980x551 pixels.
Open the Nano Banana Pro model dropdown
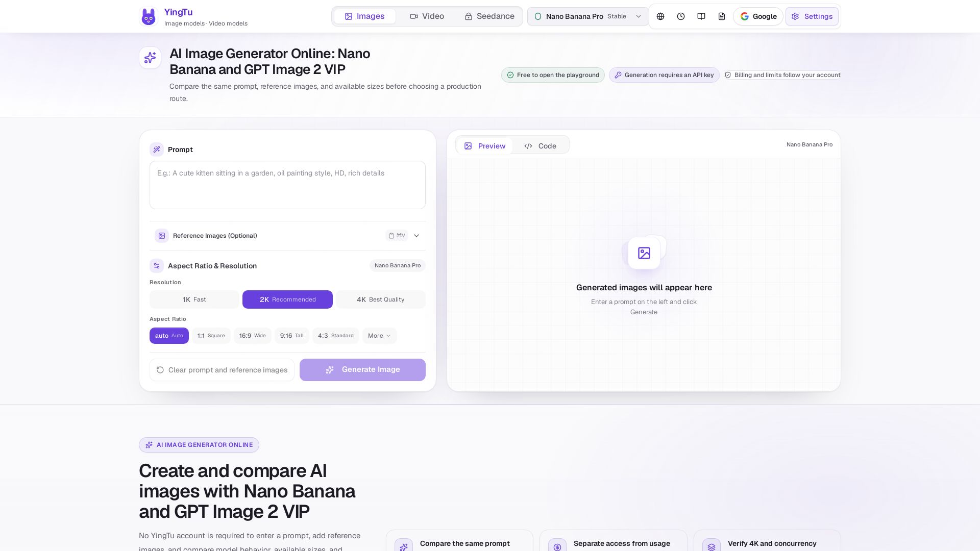588,16
